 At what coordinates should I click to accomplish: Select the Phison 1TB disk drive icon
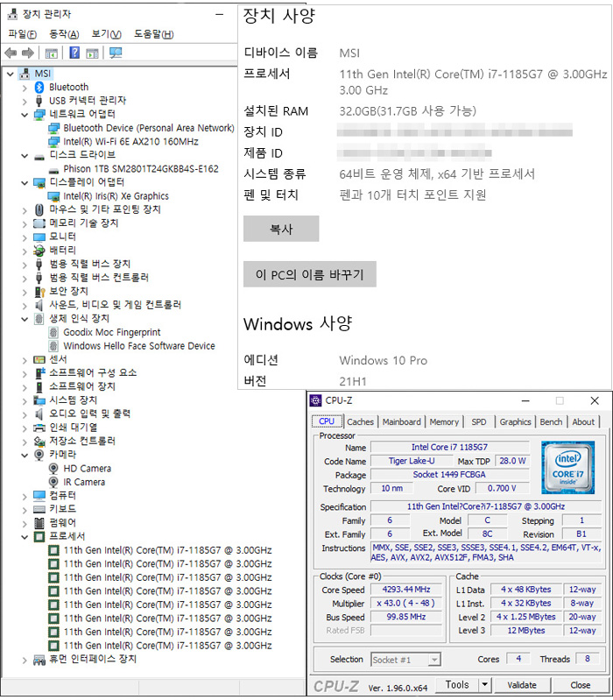pos(53,170)
